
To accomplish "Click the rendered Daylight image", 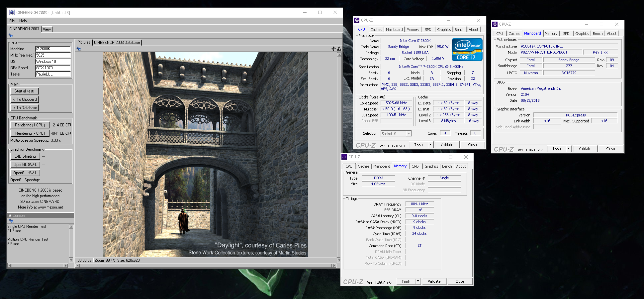I will pyautogui.click(x=206, y=155).
